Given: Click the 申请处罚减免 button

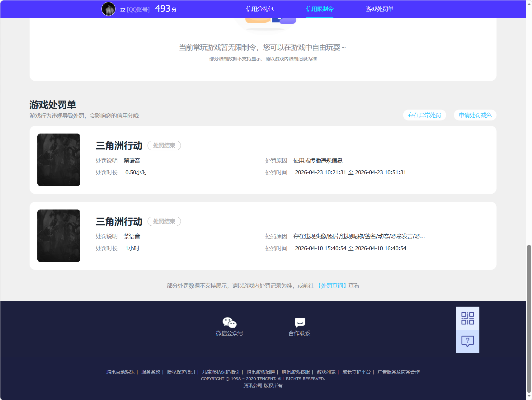Looking at the screenshot, I should 475,115.
